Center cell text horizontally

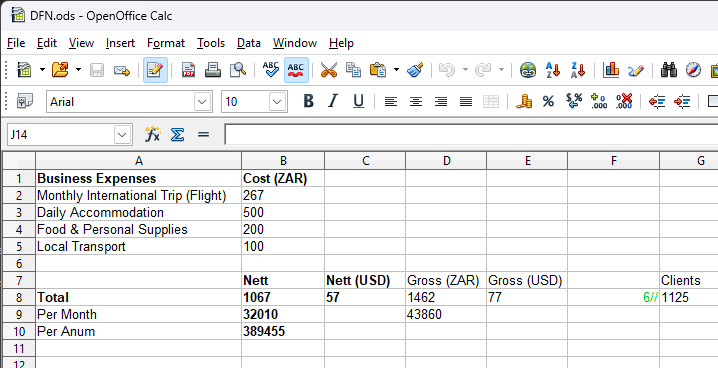[416, 102]
